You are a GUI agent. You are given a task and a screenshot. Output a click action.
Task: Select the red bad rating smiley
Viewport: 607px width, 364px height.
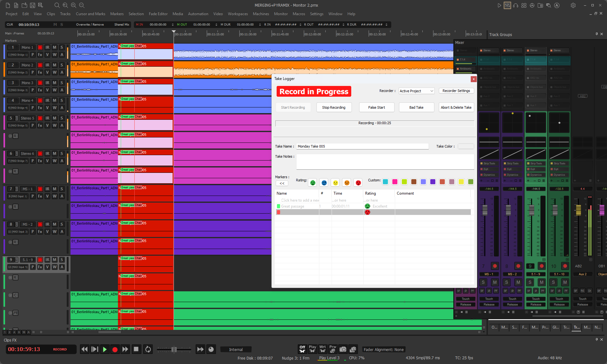(x=358, y=183)
